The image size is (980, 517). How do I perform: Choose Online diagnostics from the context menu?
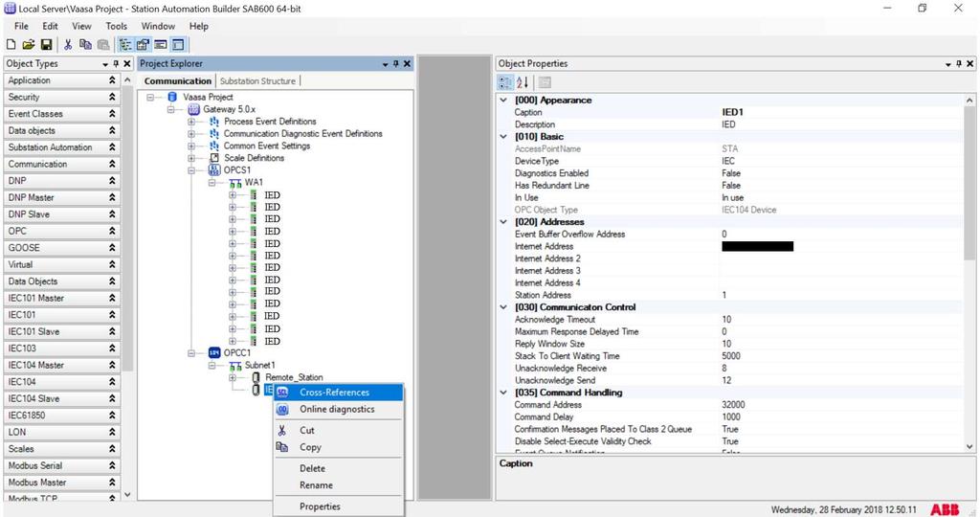point(338,409)
